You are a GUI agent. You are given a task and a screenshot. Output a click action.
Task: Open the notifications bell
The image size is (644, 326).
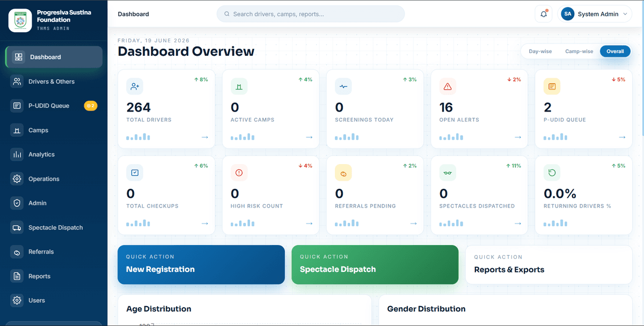543,14
